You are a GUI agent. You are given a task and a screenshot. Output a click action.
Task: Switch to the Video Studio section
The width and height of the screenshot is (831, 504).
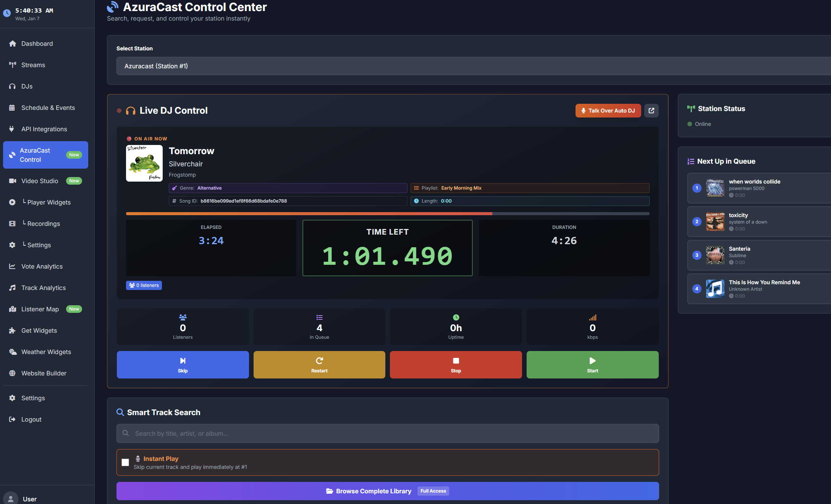pos(39,181)
